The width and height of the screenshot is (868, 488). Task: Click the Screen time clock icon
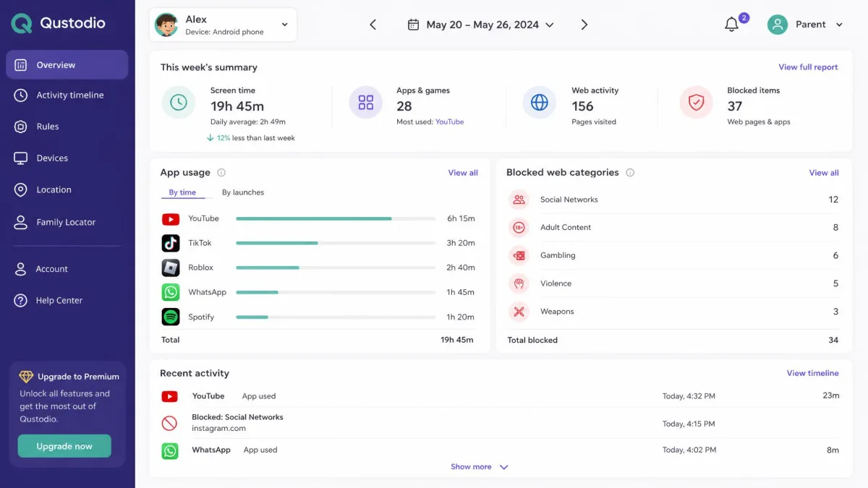pos(179,102)
